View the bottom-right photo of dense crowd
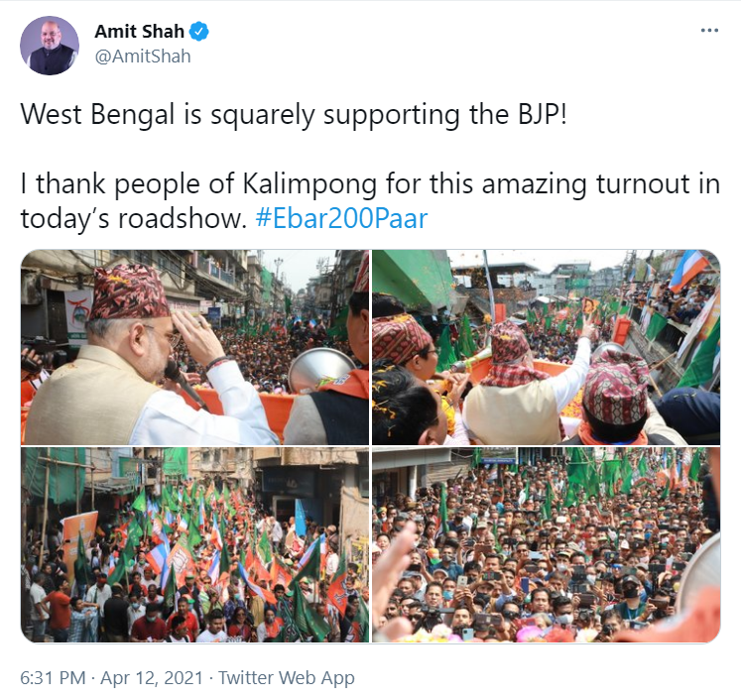 pyautogui.click(x=547, y=545)
